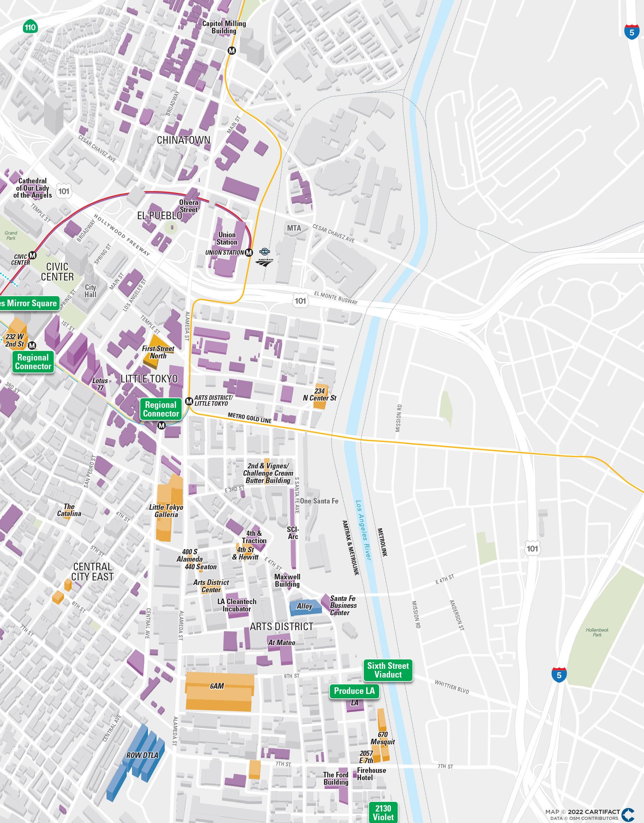Click the orange 6AM building
Image resolution: width=644 pixels, height=823 pixels.
[219, 691]
